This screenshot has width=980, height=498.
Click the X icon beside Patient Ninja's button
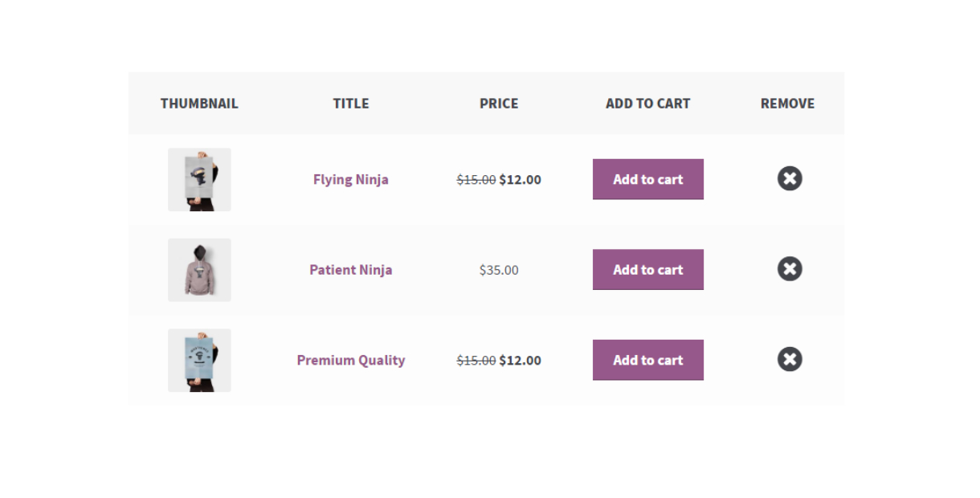(x=789, y=269)
